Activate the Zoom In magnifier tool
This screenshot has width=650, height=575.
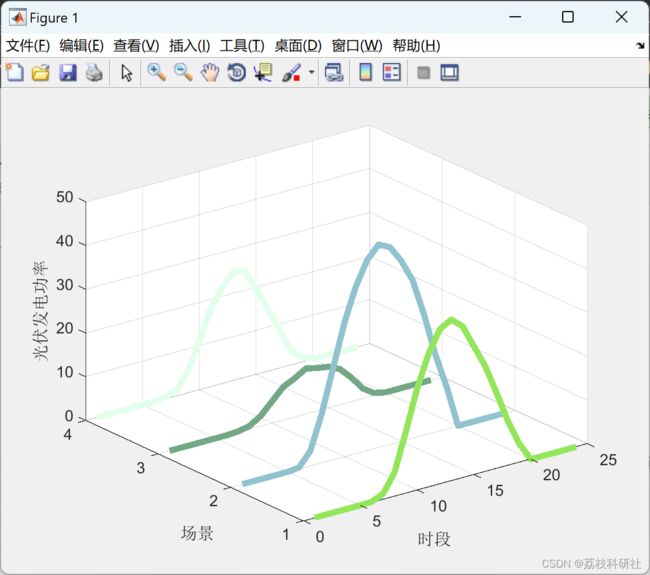point(157,73)
